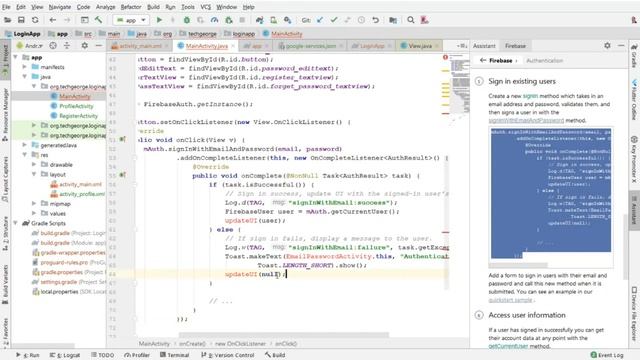Select the Firebase tab in Assistant panel
640x360 pixels.
(515, 46)
